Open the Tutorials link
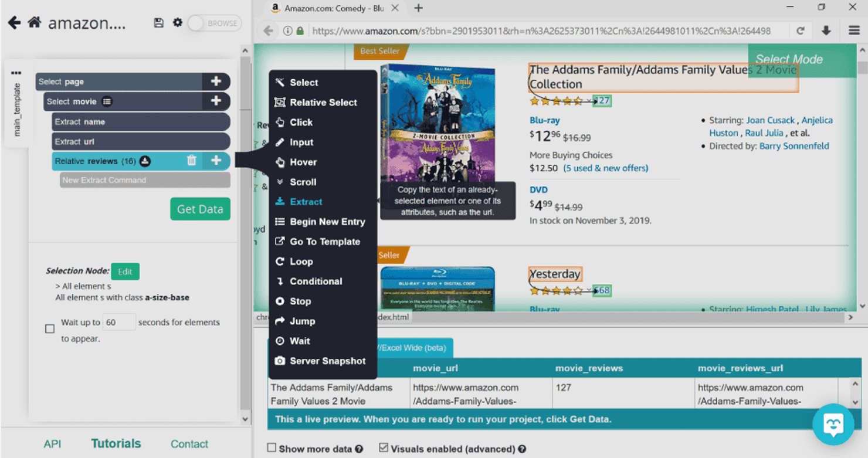Image resolution: width=868 pixels, height=458 pixels. click(116, 443)
